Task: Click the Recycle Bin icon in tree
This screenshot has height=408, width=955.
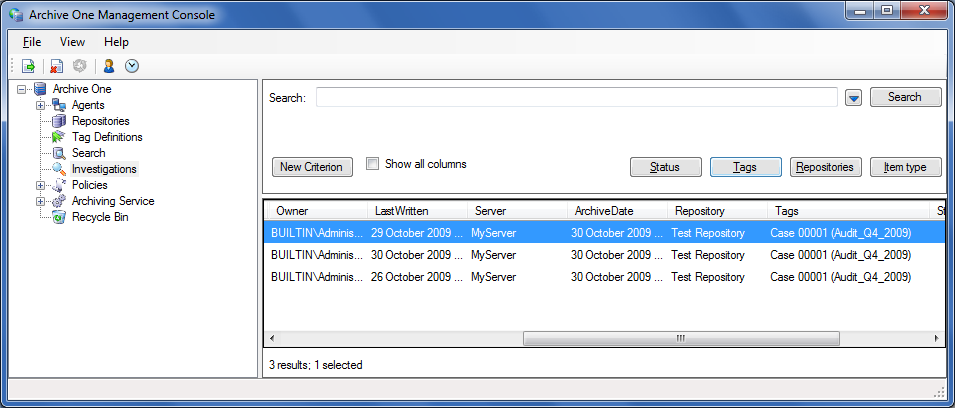Action: (x=59, y=217)
